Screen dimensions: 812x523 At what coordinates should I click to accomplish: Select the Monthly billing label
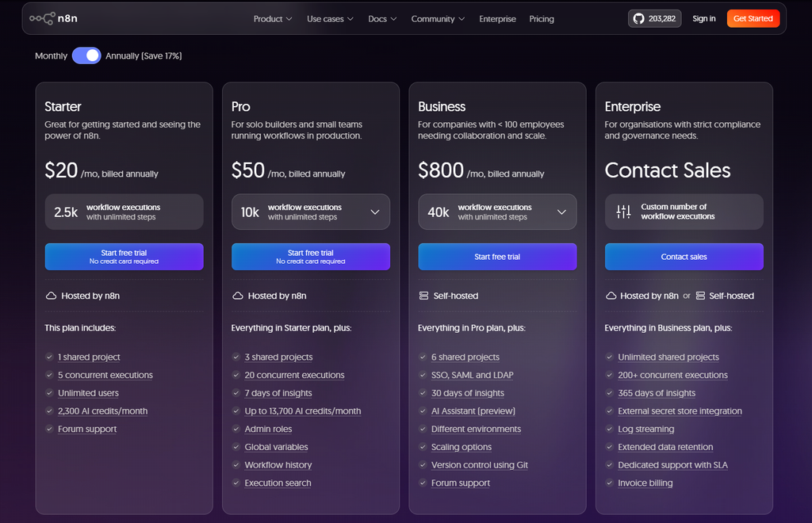pyautogui.click(x=52, y=56)
